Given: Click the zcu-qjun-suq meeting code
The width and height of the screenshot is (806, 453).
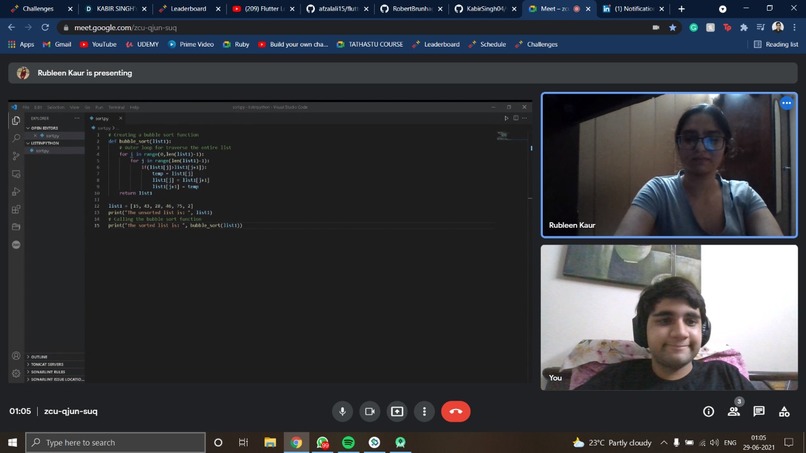Looking at the screenshot, I should (x=71, y=411).
